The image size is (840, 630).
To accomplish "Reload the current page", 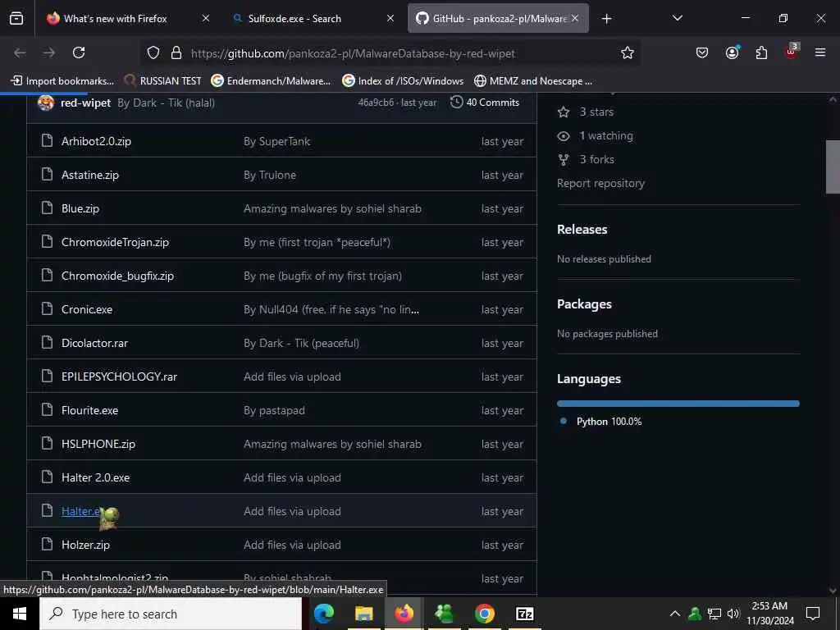I will pyautogui.click(x=79, y=52).
